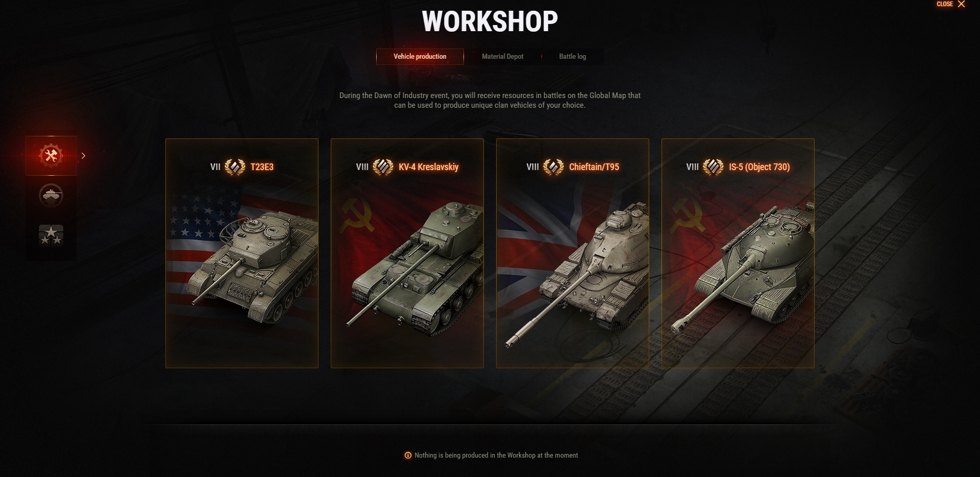Viewport: 980px width, 477px height.
Task: Click the KV-4 Kreslavskiy rank badge emblem
Action: [x=383, y=167]
